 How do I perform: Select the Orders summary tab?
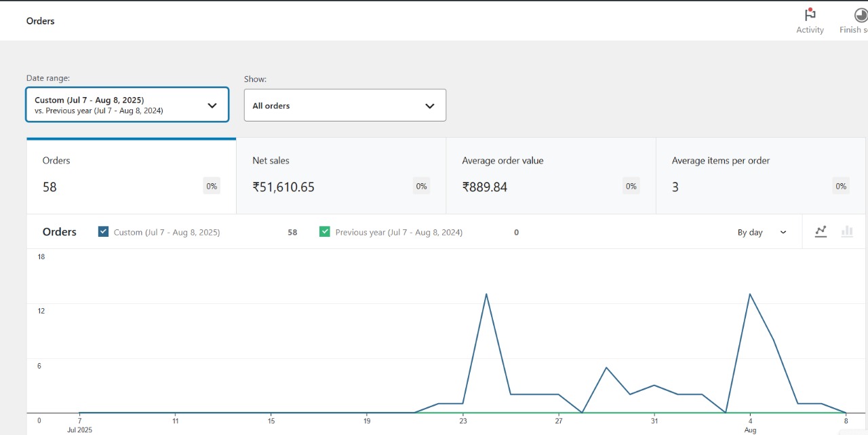132,176
